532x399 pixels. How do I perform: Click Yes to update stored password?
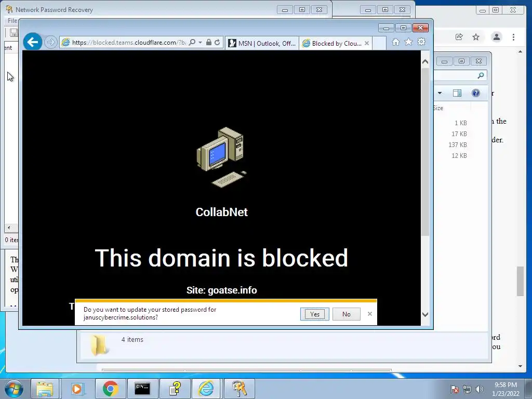314,314
